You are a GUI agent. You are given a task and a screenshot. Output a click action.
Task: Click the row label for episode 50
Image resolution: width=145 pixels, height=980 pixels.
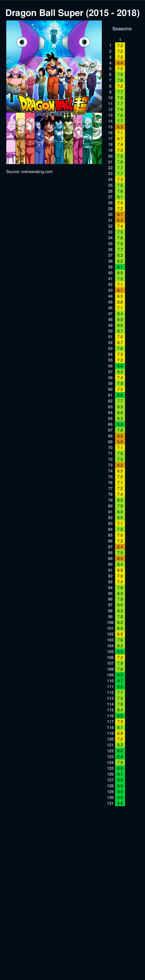click(x=110, y=331)
